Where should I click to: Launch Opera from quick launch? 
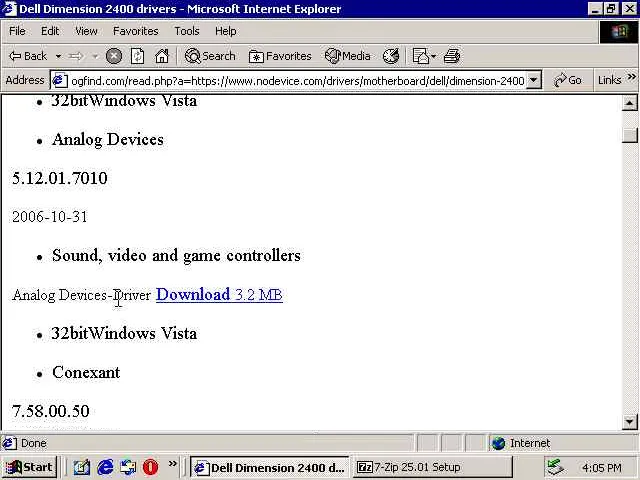click(x=150, y=467)
